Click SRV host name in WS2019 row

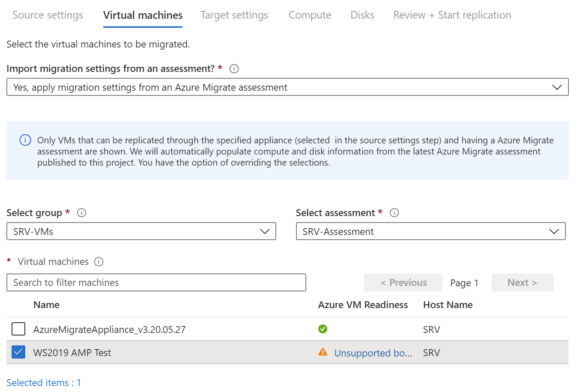[432, 353]
